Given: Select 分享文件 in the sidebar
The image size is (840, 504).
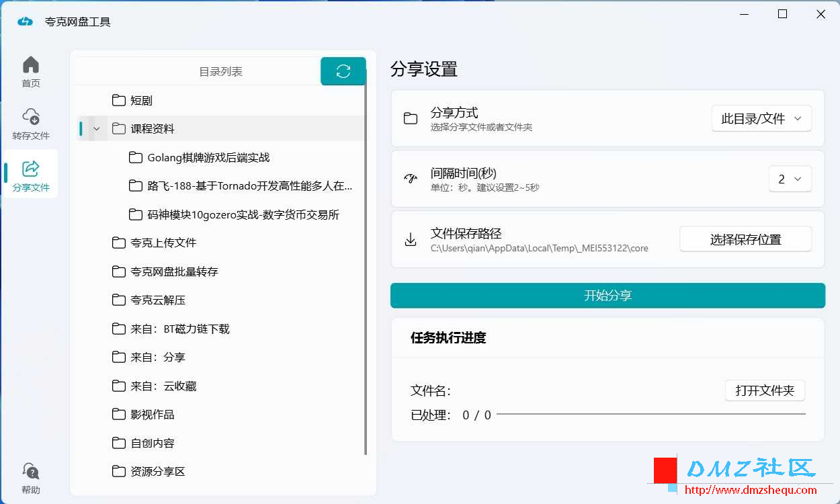Looking at the screenshot, I should tap(31, 175).
